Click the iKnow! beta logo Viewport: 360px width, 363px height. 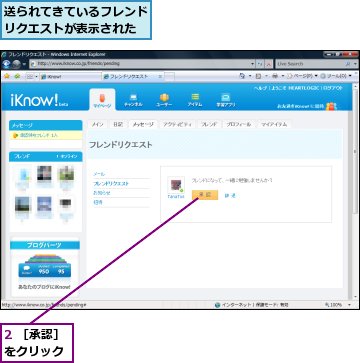(38, 101)
